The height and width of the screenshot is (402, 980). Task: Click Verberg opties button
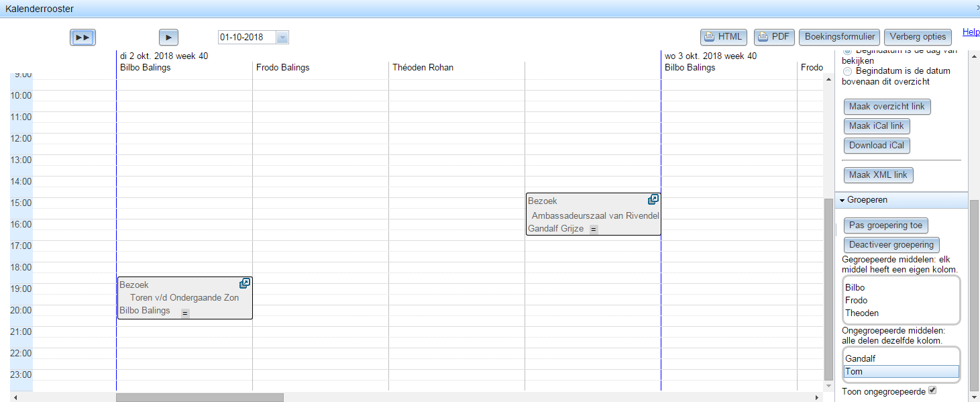point(918,37)
